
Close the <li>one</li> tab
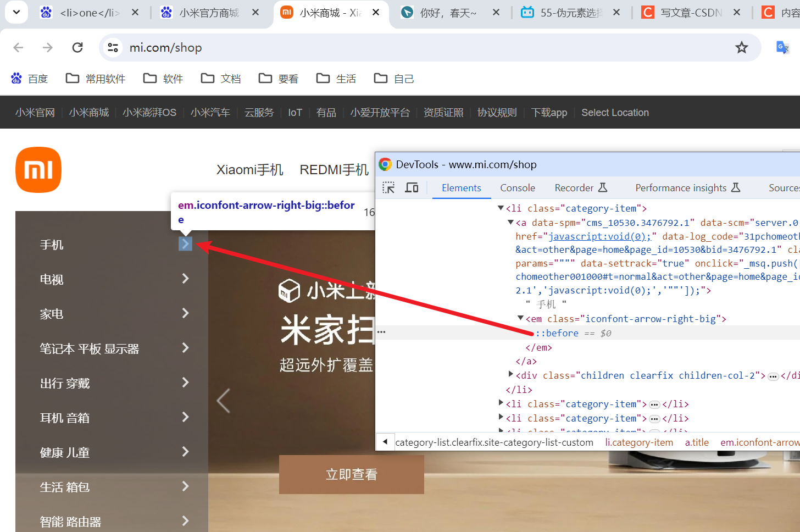135,12
